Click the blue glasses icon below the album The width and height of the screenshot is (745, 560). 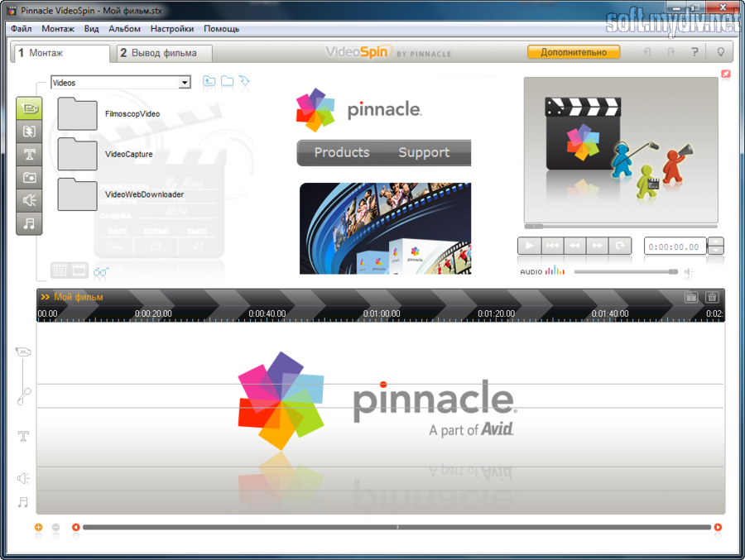(x=101, y=271)
